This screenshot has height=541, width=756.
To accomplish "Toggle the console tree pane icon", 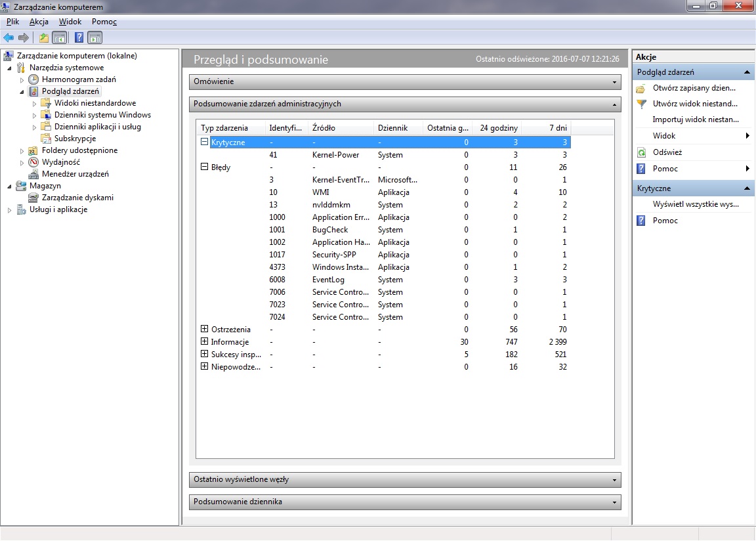I will pyautogui.click(x=59, y=37).
